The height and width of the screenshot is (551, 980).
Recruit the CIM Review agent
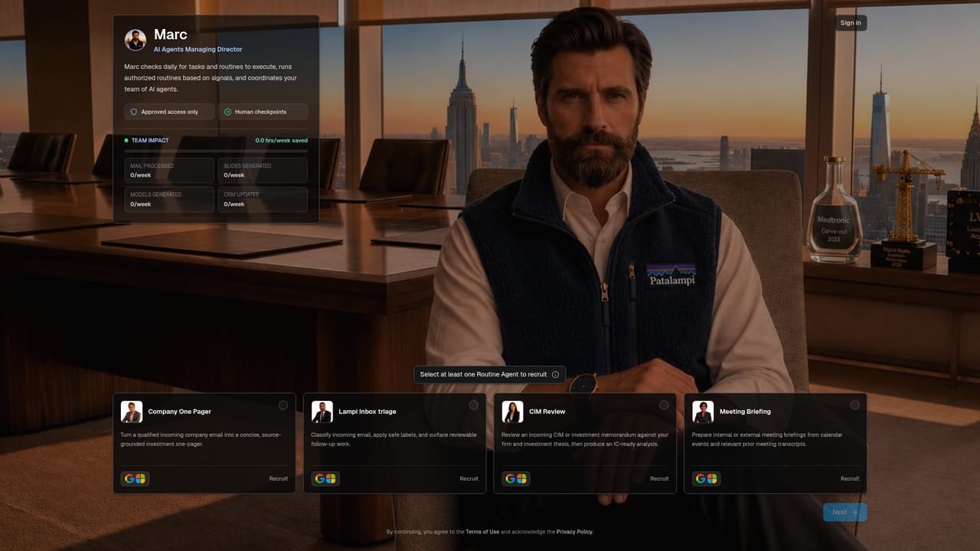pos(659,478)
